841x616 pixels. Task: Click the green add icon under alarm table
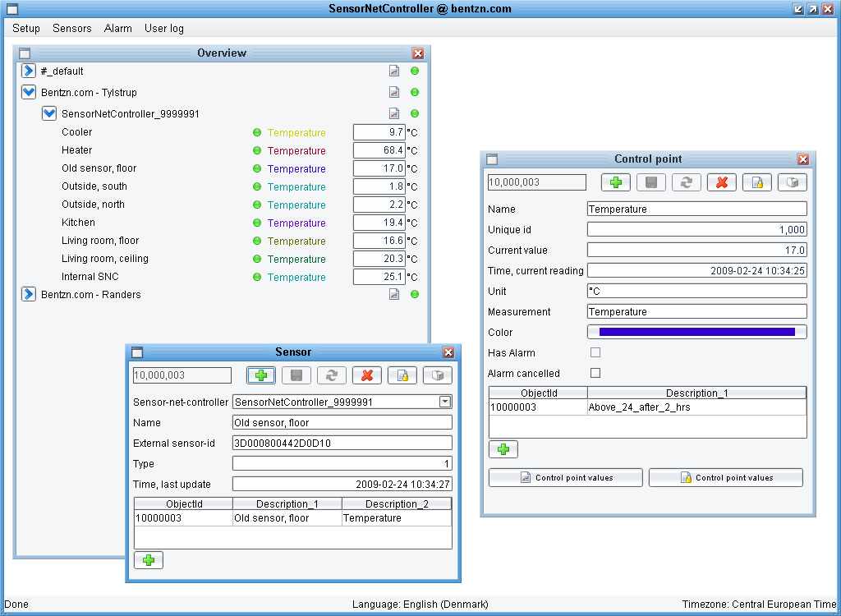click(503, 449)
